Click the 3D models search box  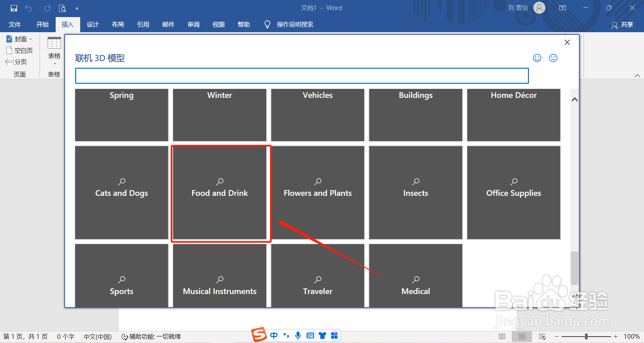click(x=302, y=75)
